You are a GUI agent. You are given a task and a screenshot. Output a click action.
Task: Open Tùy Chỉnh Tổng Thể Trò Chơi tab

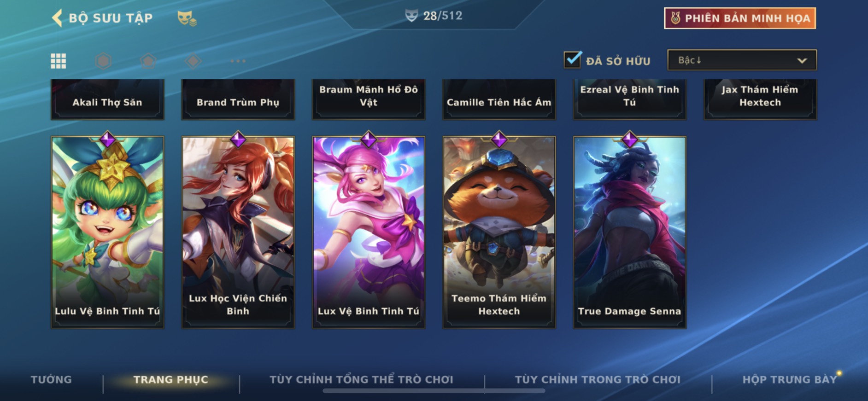tap(361, 380)
